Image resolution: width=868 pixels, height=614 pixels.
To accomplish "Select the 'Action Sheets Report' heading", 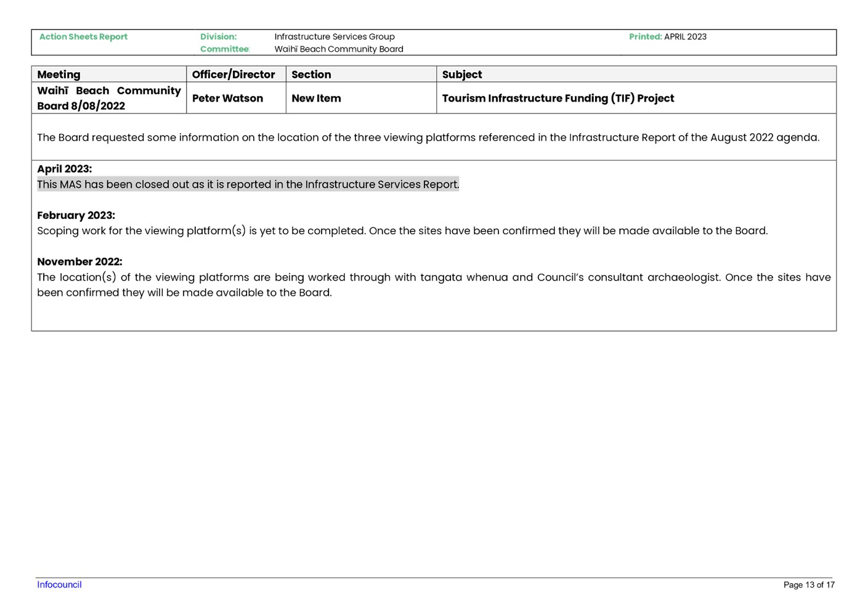I will [x=83, y=37].
